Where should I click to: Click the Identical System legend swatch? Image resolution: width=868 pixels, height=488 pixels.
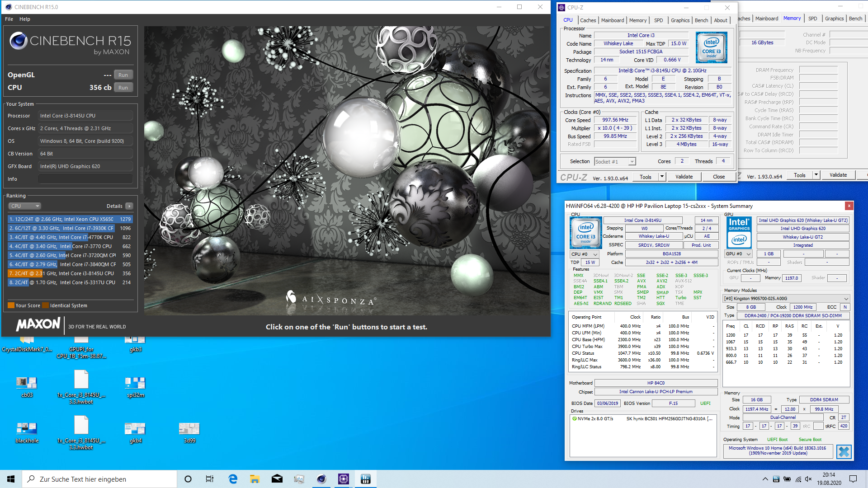pos(45,305)
